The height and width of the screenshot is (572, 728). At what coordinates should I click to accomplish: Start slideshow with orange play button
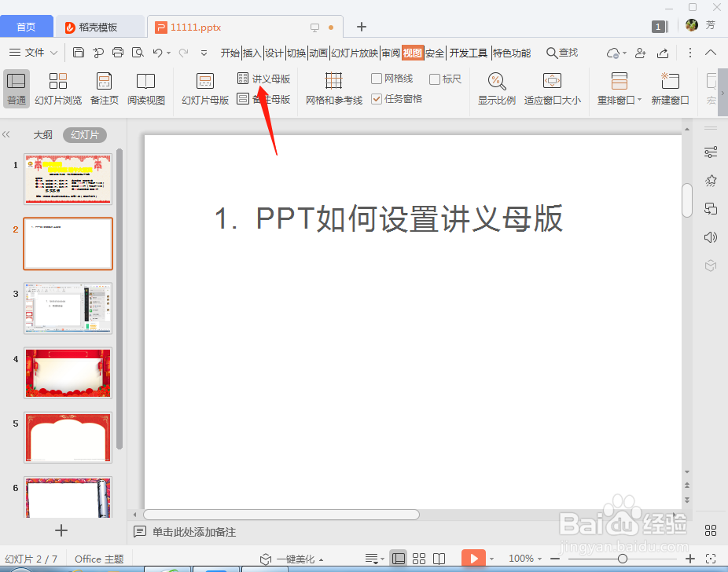click(473, 559)
